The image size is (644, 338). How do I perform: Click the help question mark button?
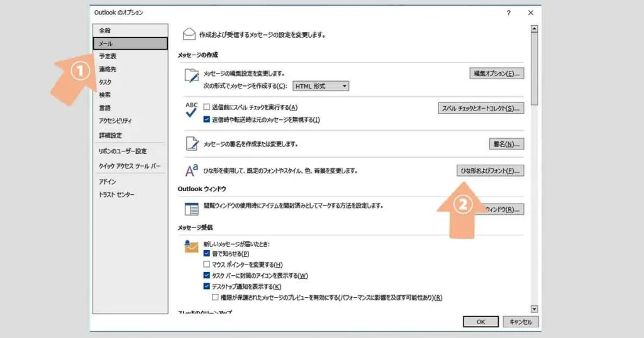[x=508, y=13]
